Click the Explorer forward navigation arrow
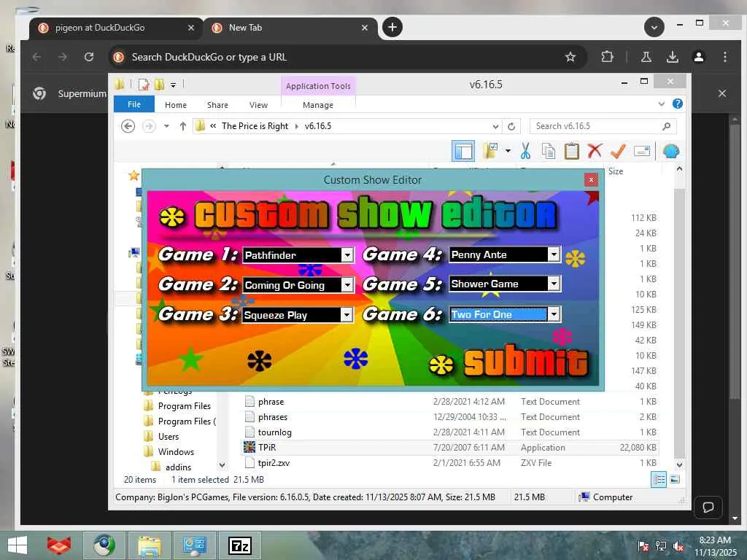Viewport: 747px width, 560px height. tap(149, 126)
